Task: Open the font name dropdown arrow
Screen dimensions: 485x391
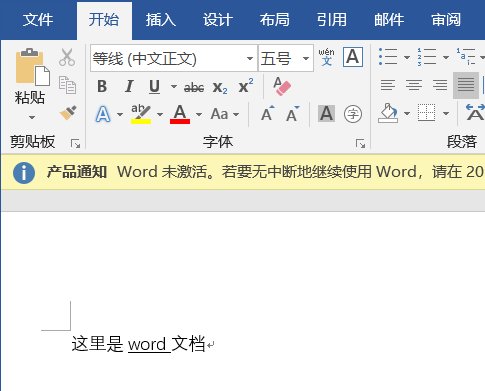Action: (250, 59)
